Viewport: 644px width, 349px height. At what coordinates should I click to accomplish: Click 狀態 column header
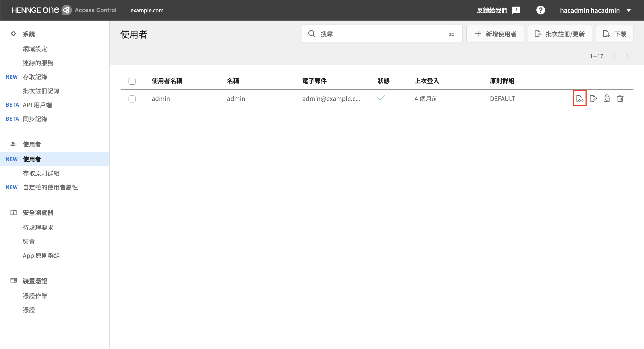(384, 81)
